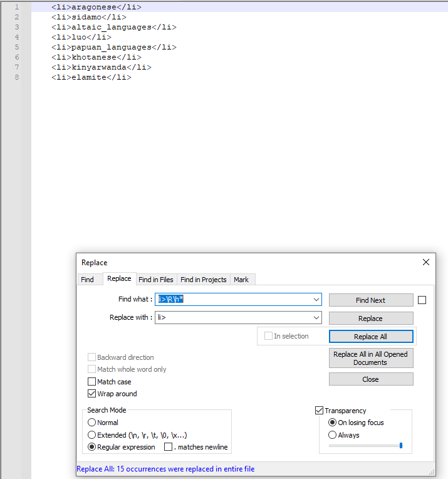Switch to the Mark tab

point(241,280)
